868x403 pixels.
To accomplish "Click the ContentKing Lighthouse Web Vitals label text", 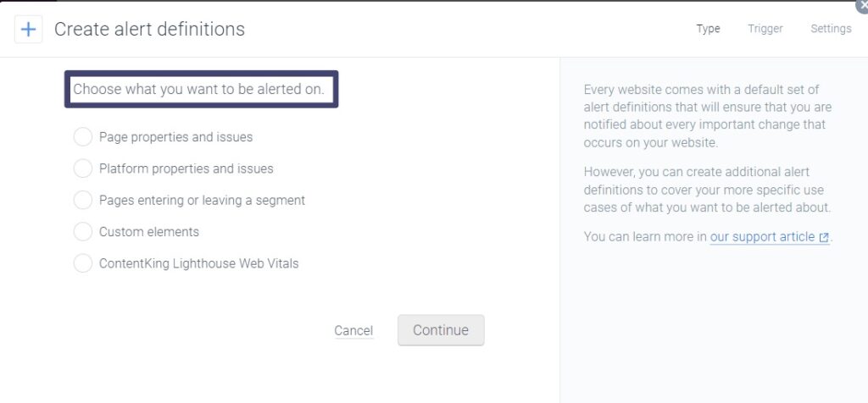I will click(x=198, y=263).
